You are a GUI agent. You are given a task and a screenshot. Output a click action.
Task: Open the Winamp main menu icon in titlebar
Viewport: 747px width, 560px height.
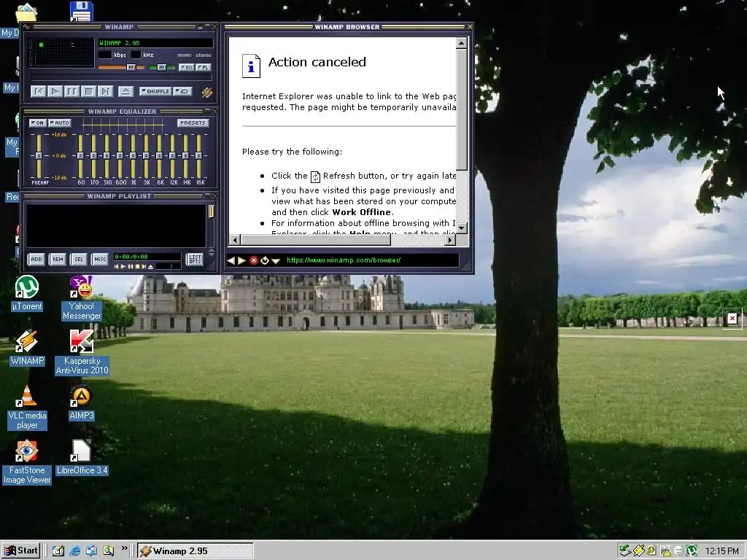26,27
